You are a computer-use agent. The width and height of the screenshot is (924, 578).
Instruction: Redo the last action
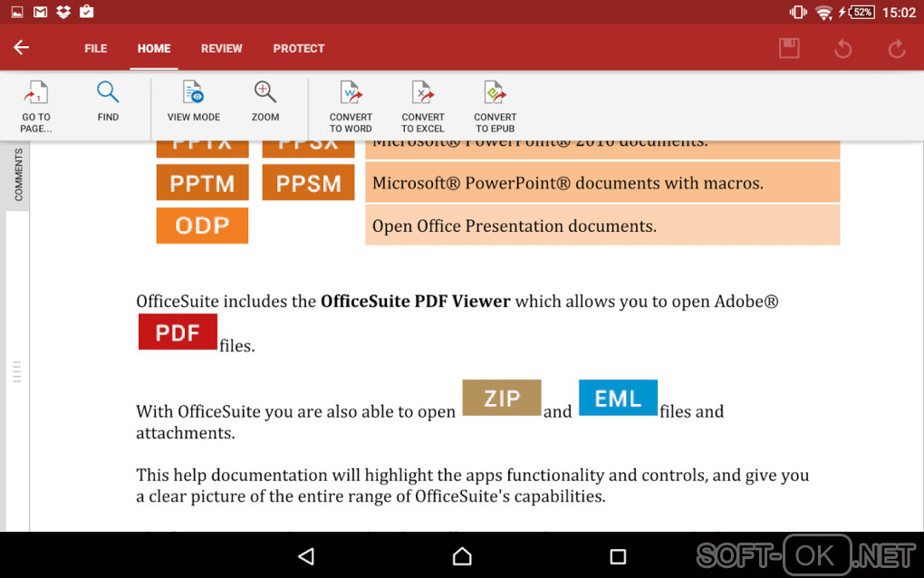tap(897, 48)
